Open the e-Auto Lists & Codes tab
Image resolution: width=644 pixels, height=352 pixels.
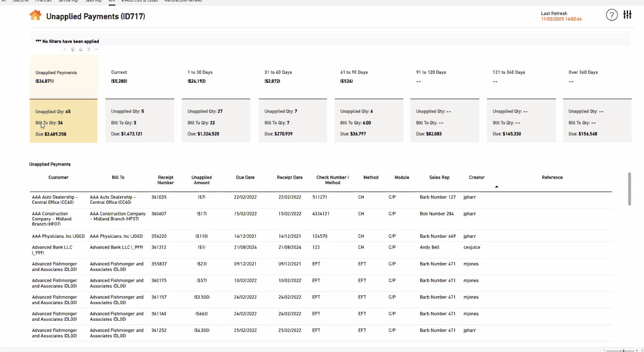click(140, 1)
